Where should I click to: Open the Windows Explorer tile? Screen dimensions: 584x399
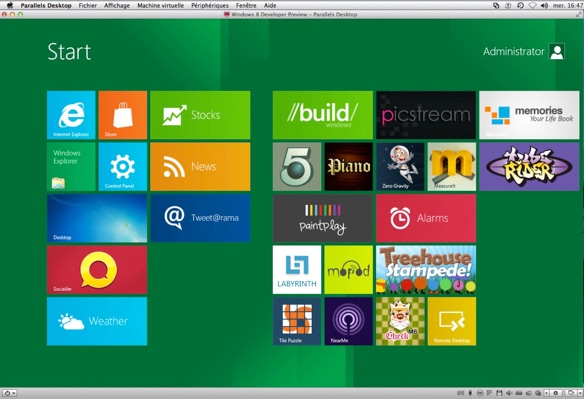(71, 167)
